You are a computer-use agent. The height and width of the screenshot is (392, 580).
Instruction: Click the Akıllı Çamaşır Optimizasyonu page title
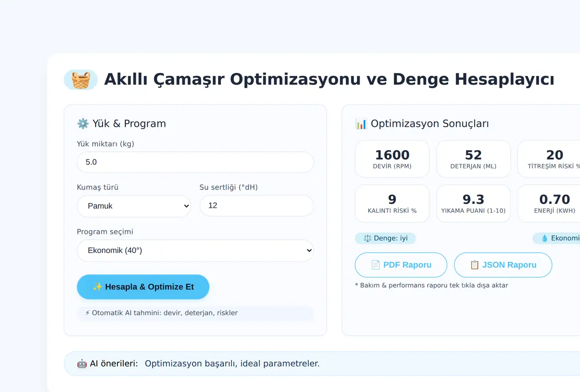[x=329, y=80]
